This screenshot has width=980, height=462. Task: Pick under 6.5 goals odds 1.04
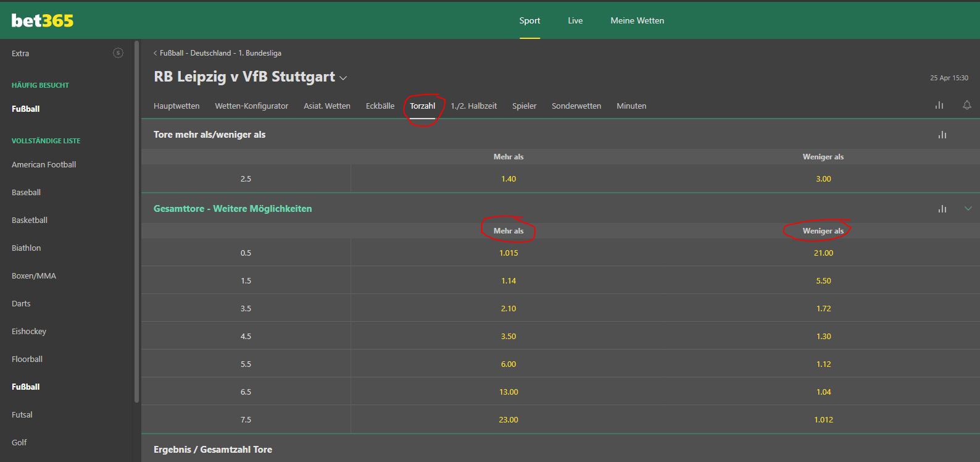[823, 392]
